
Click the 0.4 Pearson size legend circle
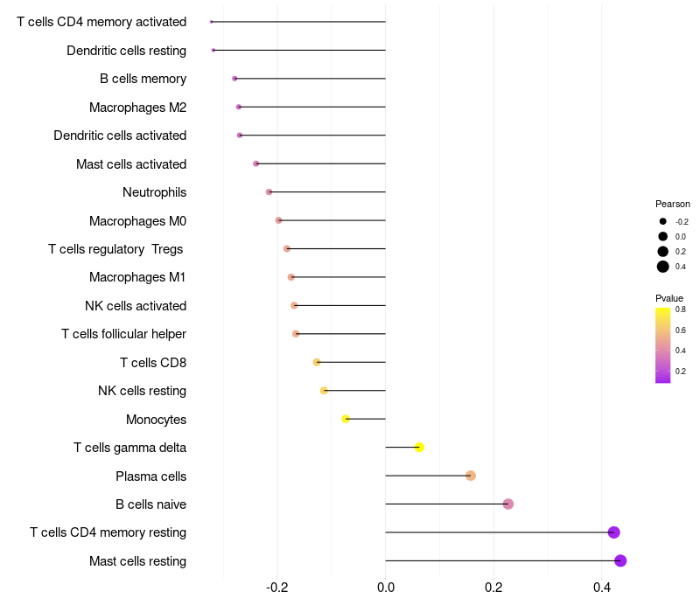pyautogui.click(x=663, y=267)
